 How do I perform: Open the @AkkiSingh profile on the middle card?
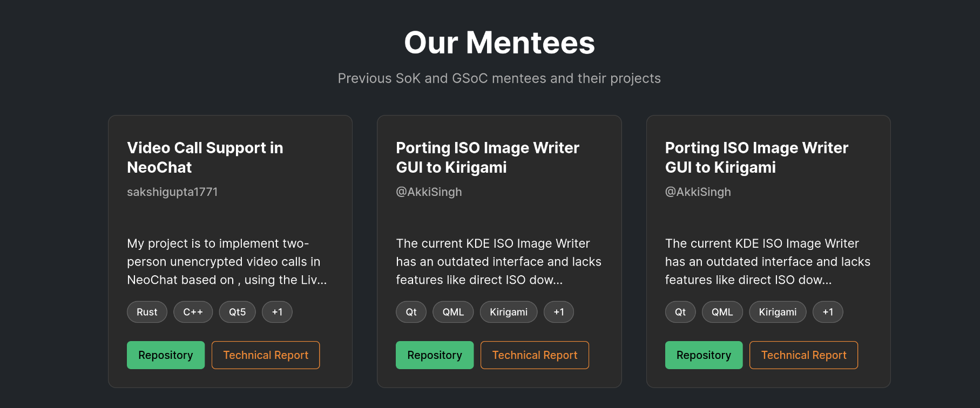429,192
